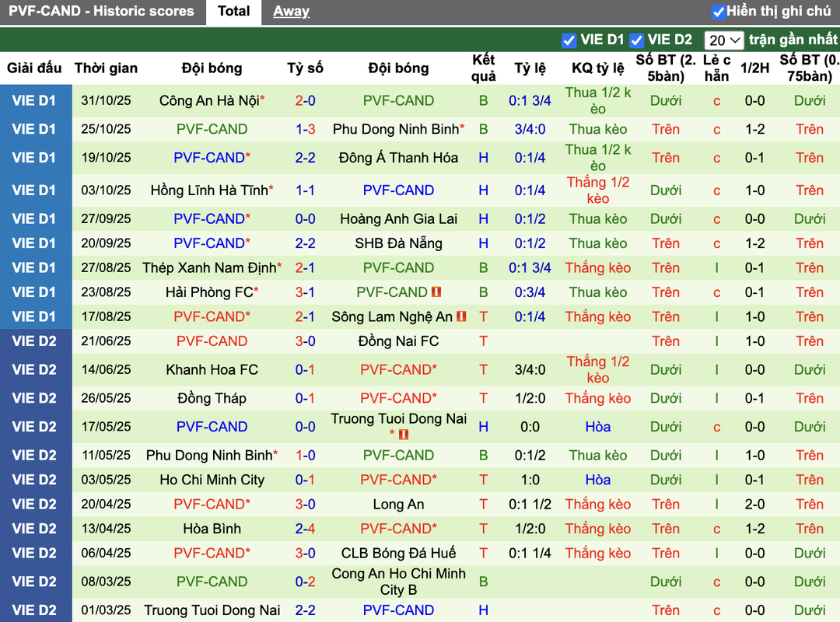
Task: Open Đồng Tháp team link
Action: (212, 398)
